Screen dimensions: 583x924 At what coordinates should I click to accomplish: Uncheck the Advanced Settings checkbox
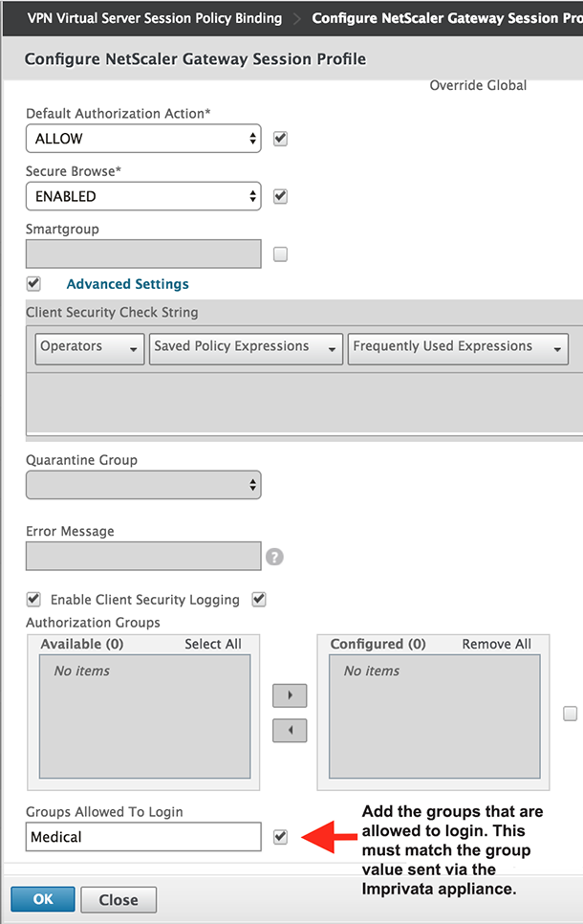34,283
